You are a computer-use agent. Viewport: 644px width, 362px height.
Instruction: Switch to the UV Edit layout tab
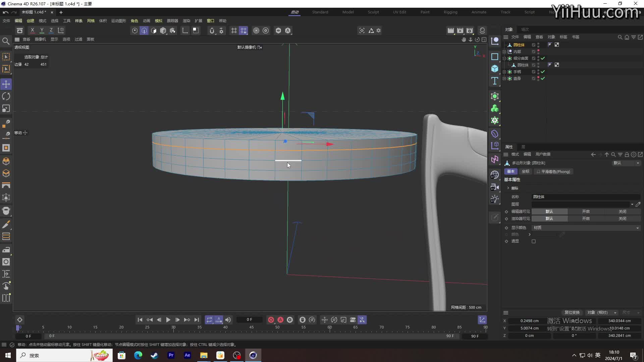point(399,12)
